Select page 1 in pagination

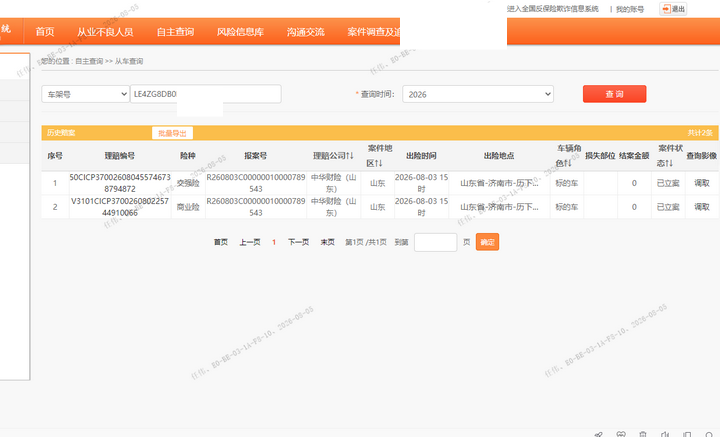[x=274, y=242]
